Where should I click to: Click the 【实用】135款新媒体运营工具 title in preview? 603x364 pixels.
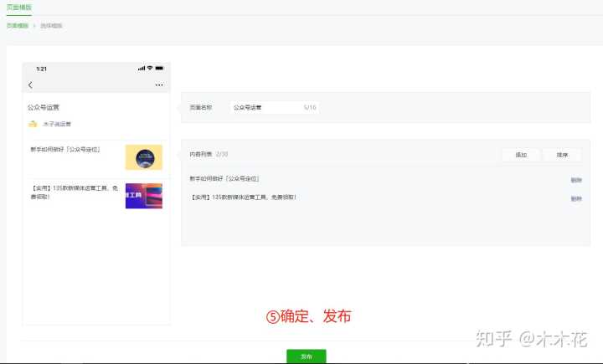point(75,192)
